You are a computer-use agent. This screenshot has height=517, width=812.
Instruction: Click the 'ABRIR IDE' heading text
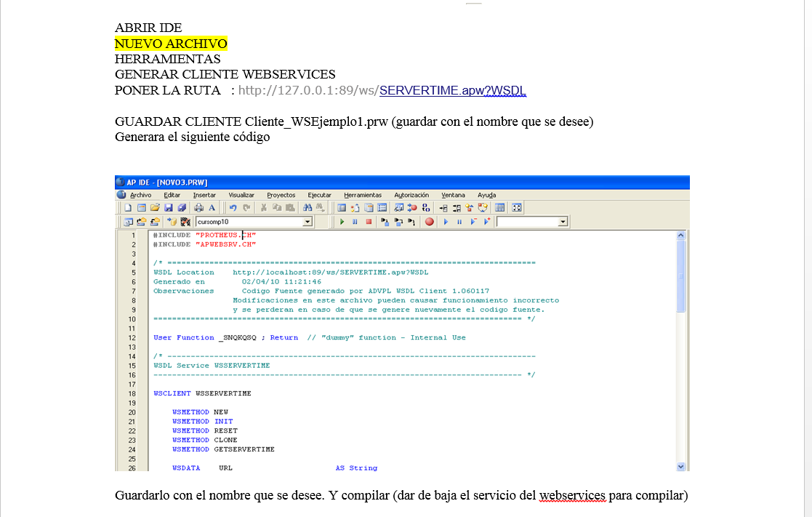[x=148, y=28]
